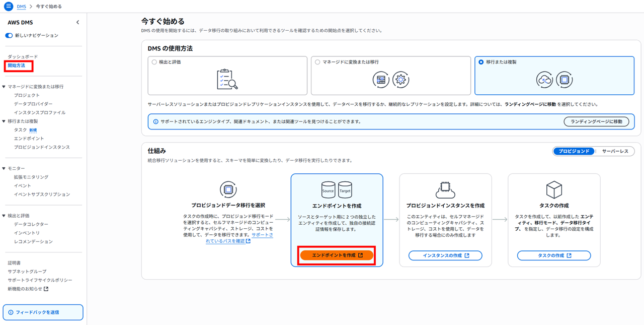The width and height of the screenshot is (644, 325).
Task: Switch to プロビジョンド mode toggle
Action: (x=574, y=151)
